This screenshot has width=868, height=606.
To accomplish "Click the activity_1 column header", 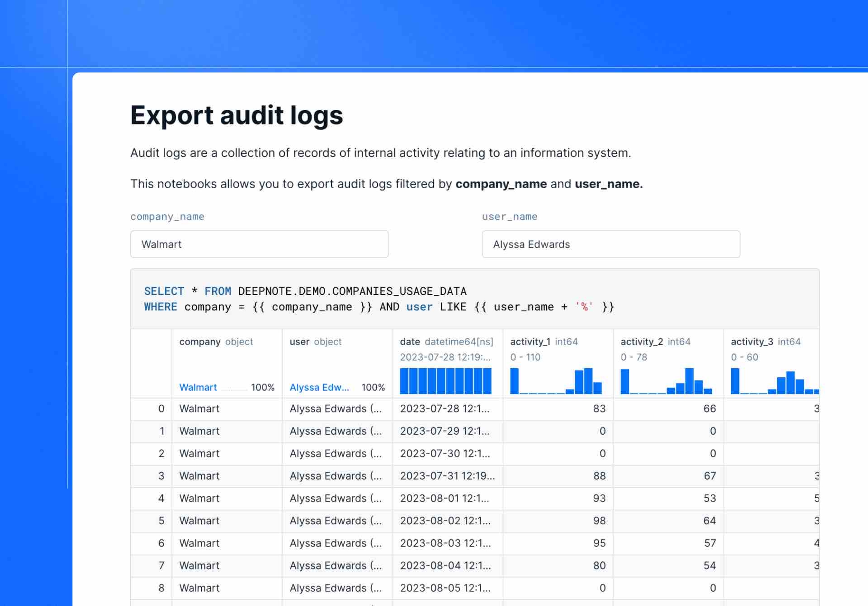I will (530, 342).
